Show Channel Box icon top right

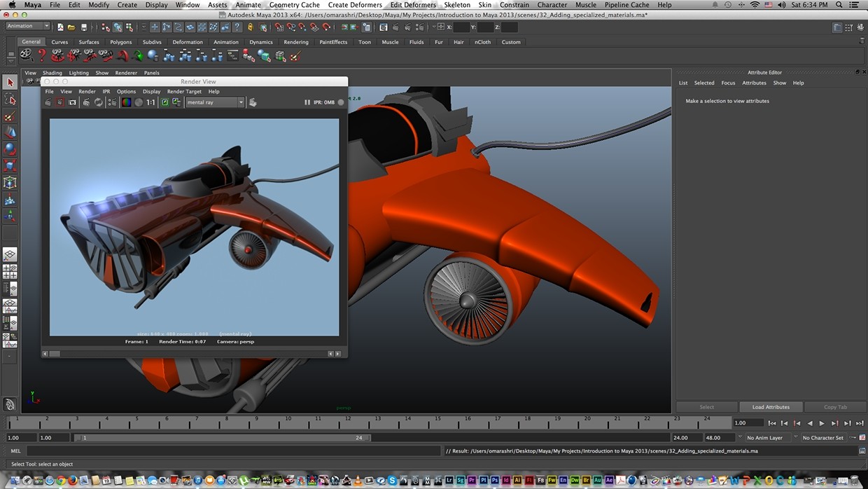point(860,27)
